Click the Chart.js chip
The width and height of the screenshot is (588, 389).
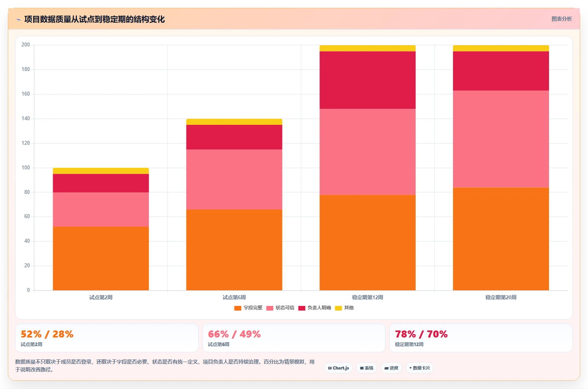[338, 368]
